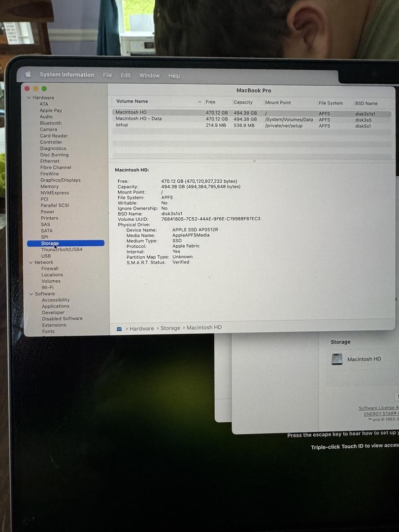This screenshot has height=532, width=399.
Task: Sort volumes by the File System column header
Action: pos(331,103)
